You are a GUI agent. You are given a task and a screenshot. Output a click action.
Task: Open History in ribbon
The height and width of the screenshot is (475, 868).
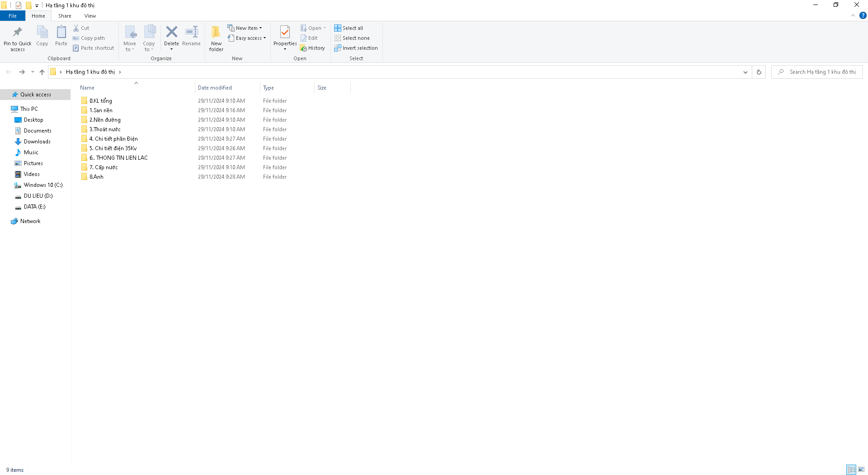point(312,48)
